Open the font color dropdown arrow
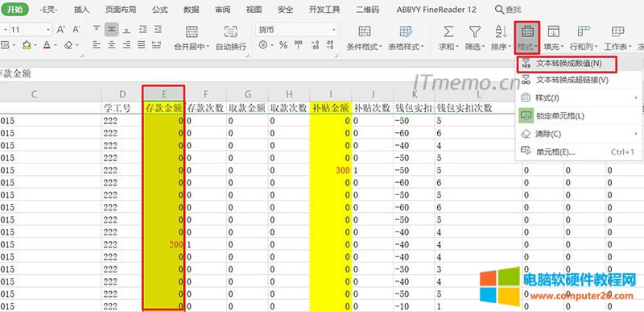This screenshot has height=312, width=644. click(55, 45)
